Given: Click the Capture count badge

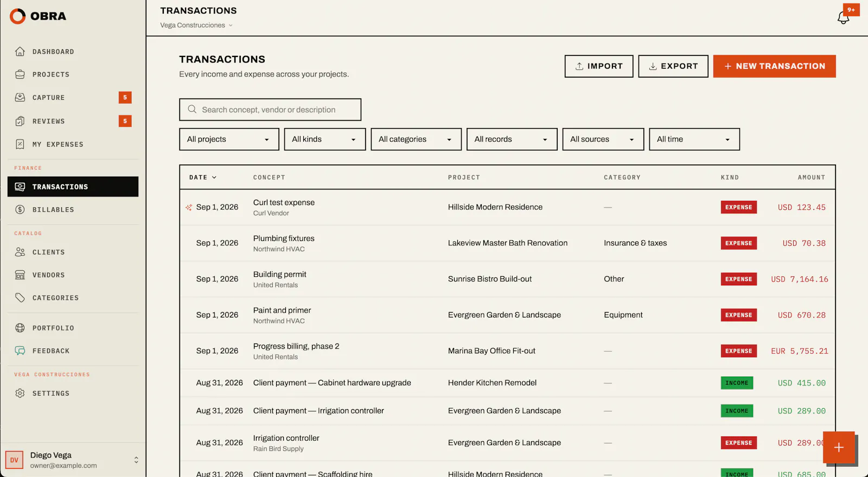Looking at the screenshot, I should click(125, 98).
